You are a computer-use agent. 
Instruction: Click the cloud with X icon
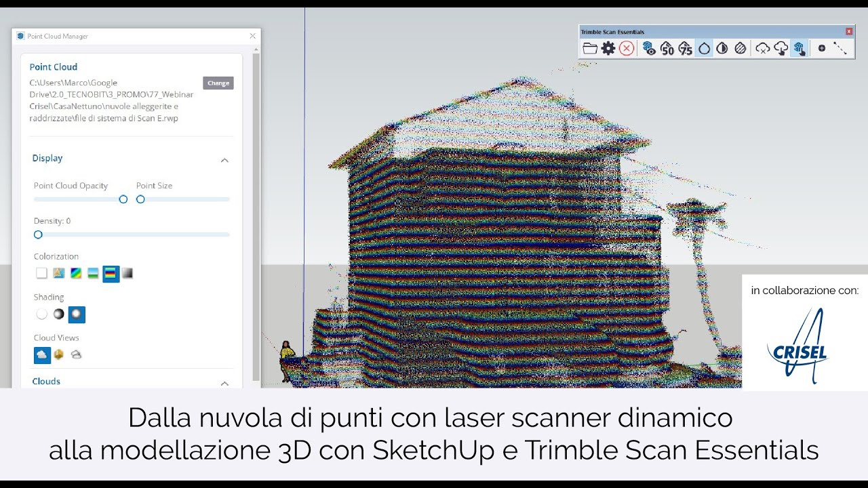click(763, 48)
